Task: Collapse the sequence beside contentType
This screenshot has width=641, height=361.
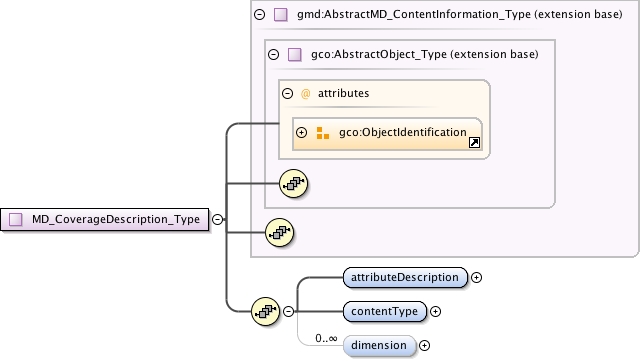Action: pos(288,312)
